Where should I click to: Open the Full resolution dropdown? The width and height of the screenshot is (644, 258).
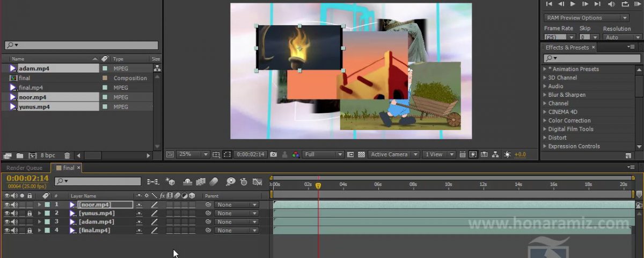324,154
